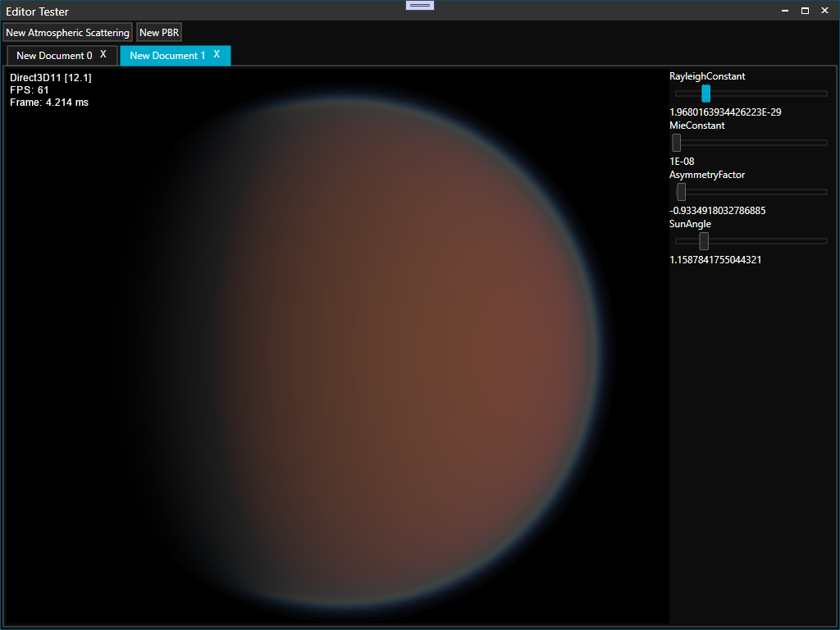Click the blue RayleighConstant slider thumb
Viewport: 840px width, 630px height.
[705, 94]
